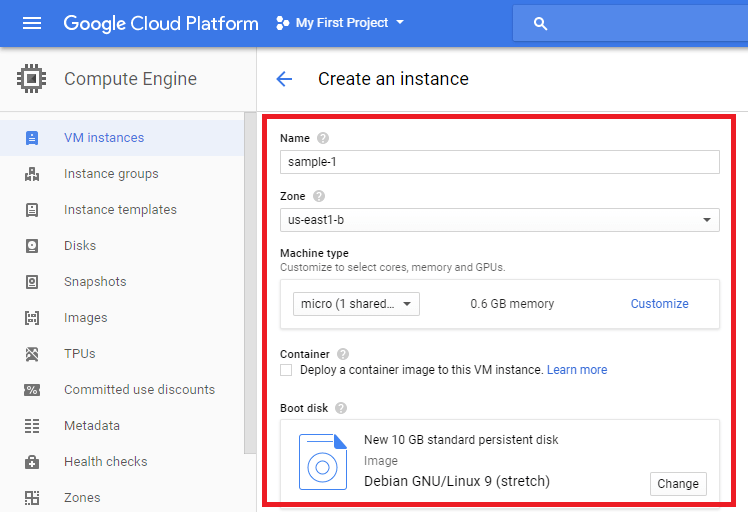Click the VM instances sidebar icon
The image size is (748, 512).
pyautogui.click(x=32, y=138)
